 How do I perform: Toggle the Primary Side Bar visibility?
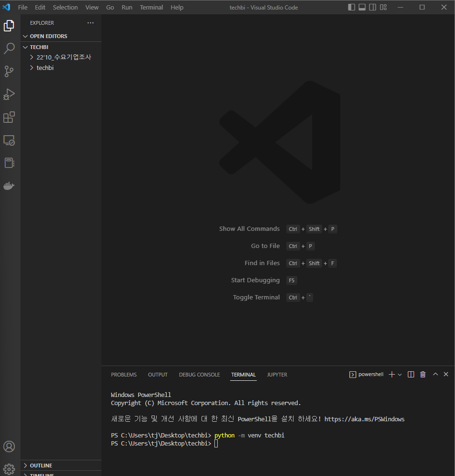pos(351,7)
